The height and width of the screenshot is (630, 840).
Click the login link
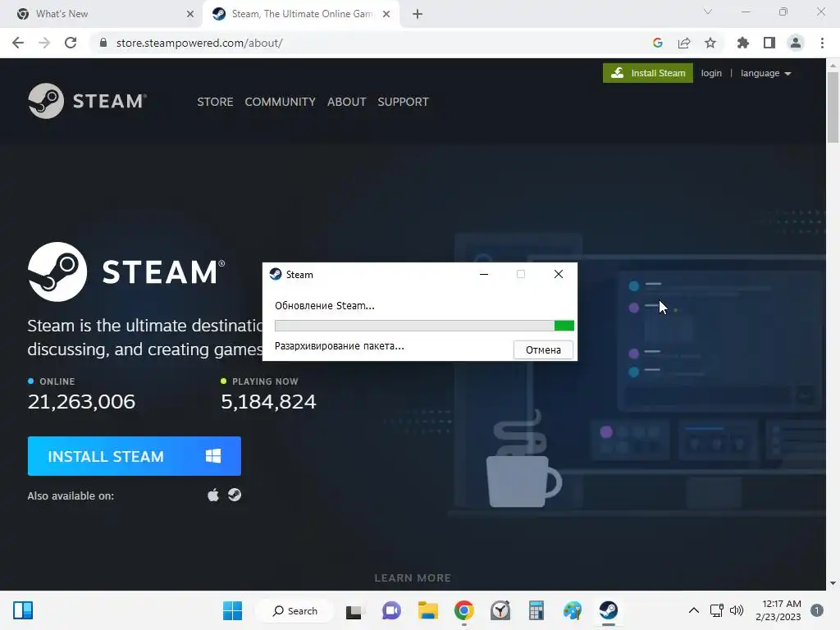[711, 73]
